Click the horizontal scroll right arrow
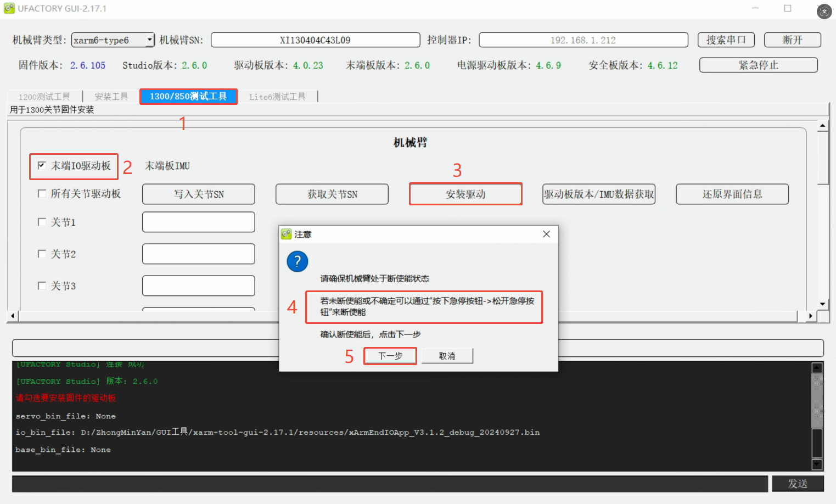 (x=811, y=316)
